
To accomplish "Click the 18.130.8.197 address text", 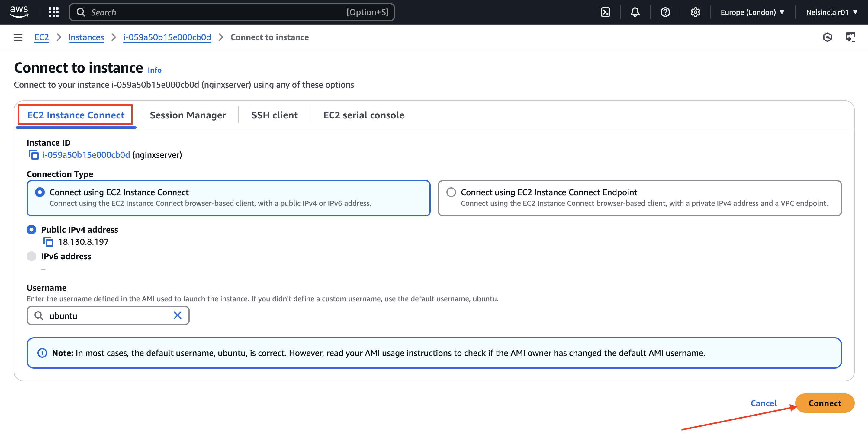I will tap(83, 242).
